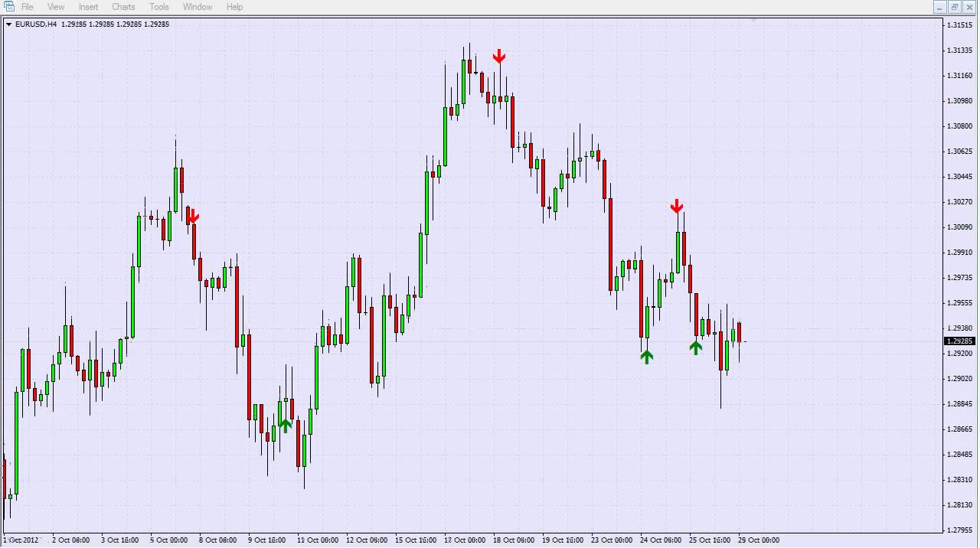Open the File menu
The image size is (980, 548).
(x=27, y=7)
